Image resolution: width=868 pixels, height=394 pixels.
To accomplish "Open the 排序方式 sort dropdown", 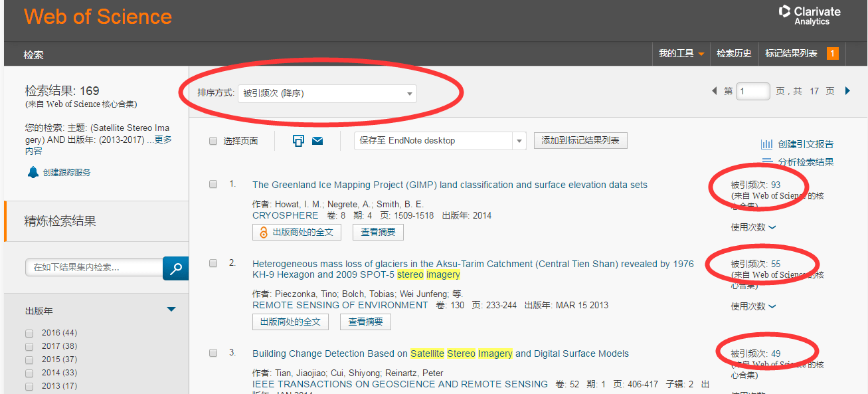I will tap(327, 94).
